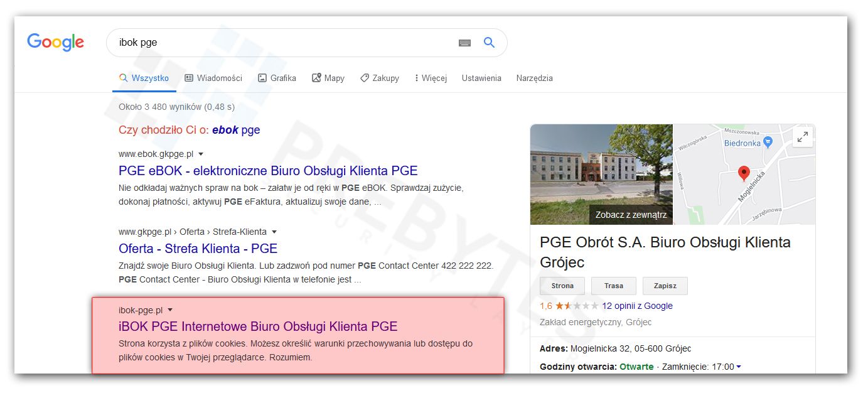Open 'Oferta - Strefa Klienta - PGE' result
This screenshot has width=868, height=393.
(x=198, y=249)
